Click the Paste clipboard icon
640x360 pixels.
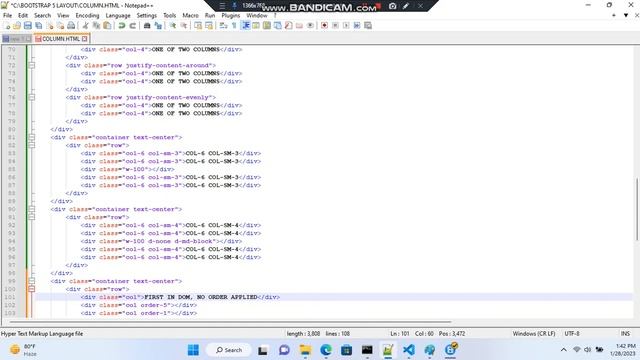click(107, 25)
